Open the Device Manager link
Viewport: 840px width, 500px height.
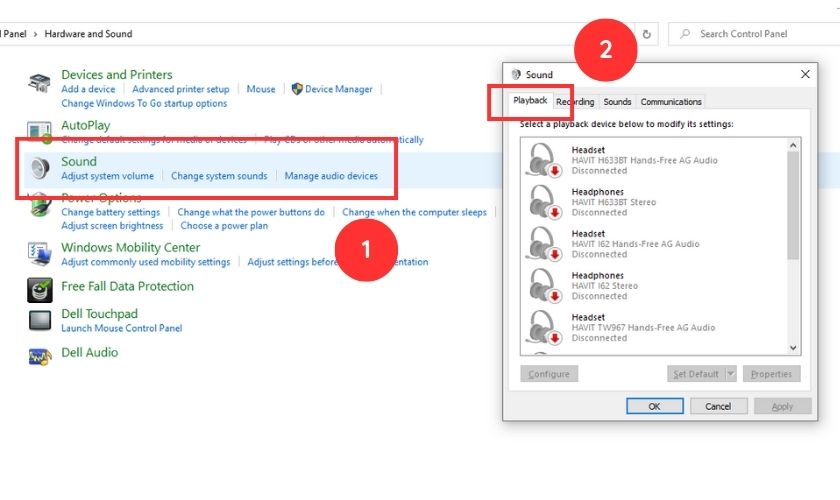coord(339,89)
